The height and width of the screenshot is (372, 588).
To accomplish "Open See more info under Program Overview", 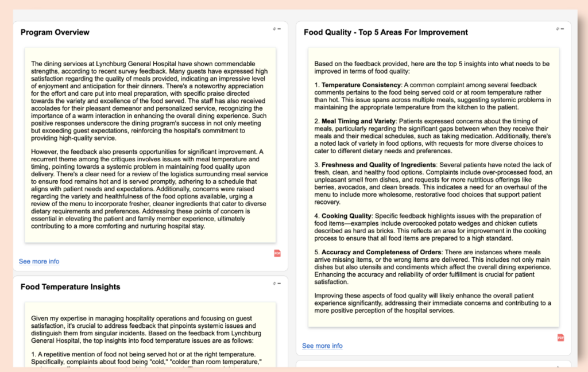I will [x=39, y=261].
